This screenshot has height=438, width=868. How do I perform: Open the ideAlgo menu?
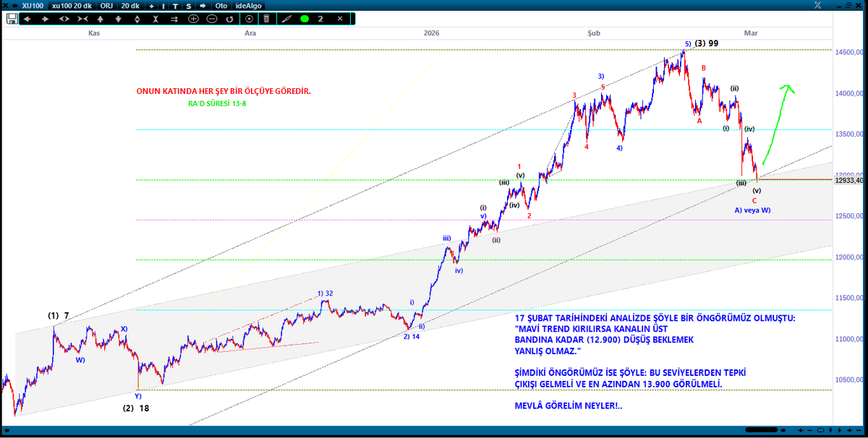point(248,6)
